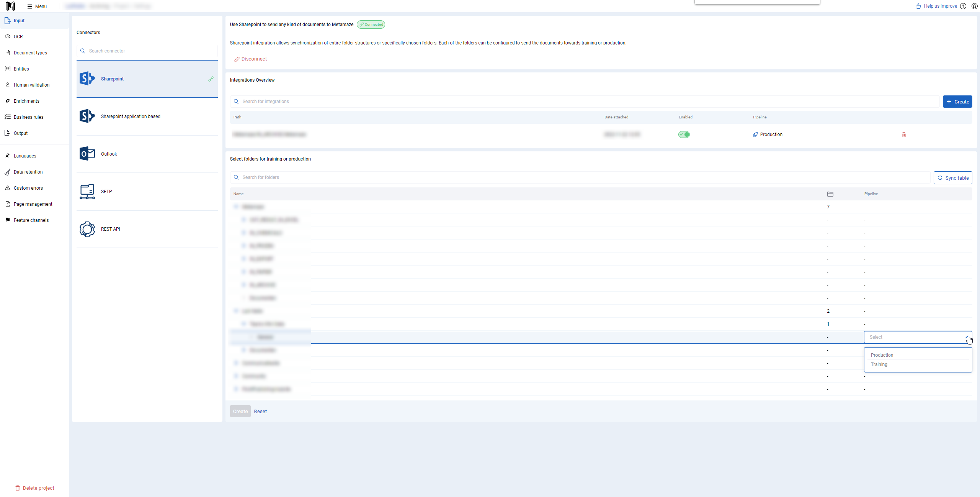The width and height of the screenshot is (980, 497).
Task: Open the Pipeline Select dropdown
Action: (x=918, y=337)
